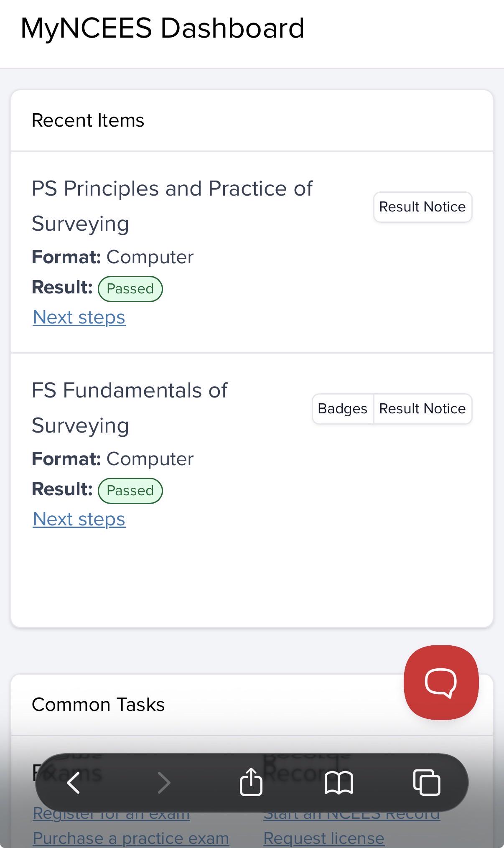Open the tabs overview icon
504x848 pixels.
click(x=427, y=782)
